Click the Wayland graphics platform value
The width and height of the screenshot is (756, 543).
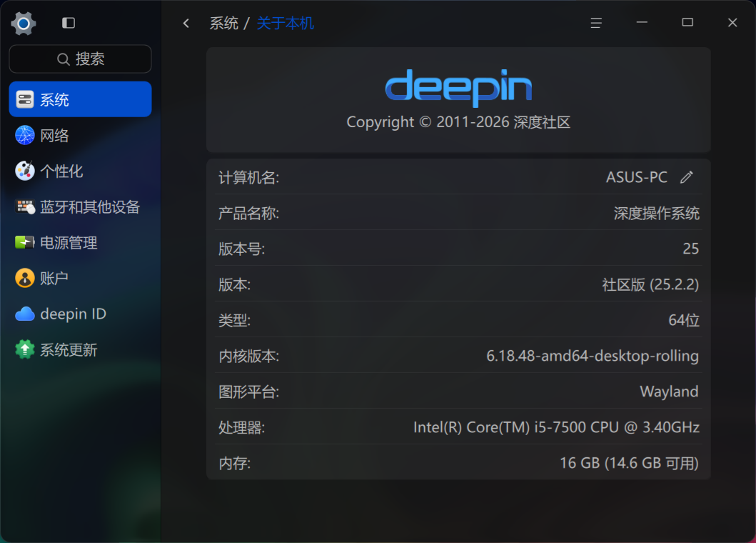[669, 392]
